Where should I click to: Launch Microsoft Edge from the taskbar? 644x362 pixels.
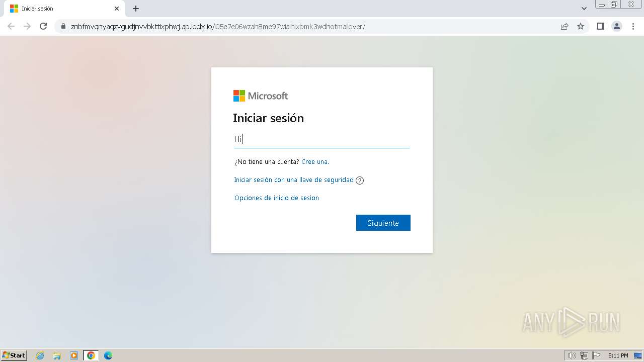108,355
